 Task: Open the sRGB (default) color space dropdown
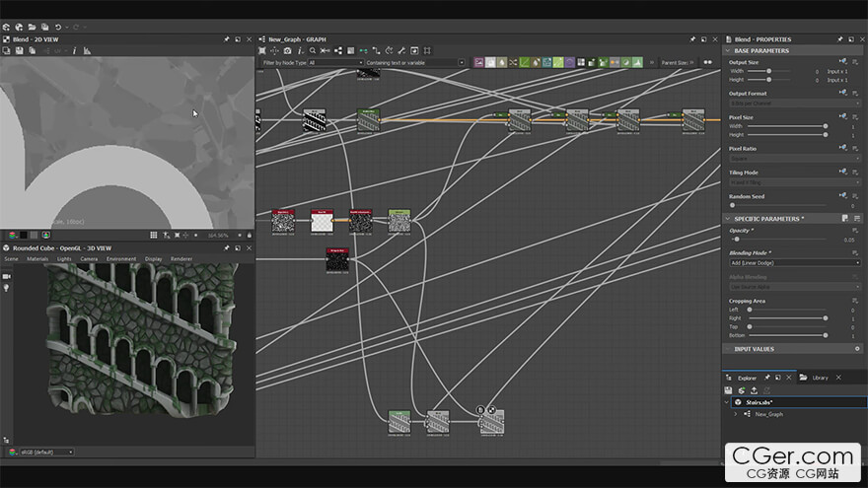coord(46,452)
